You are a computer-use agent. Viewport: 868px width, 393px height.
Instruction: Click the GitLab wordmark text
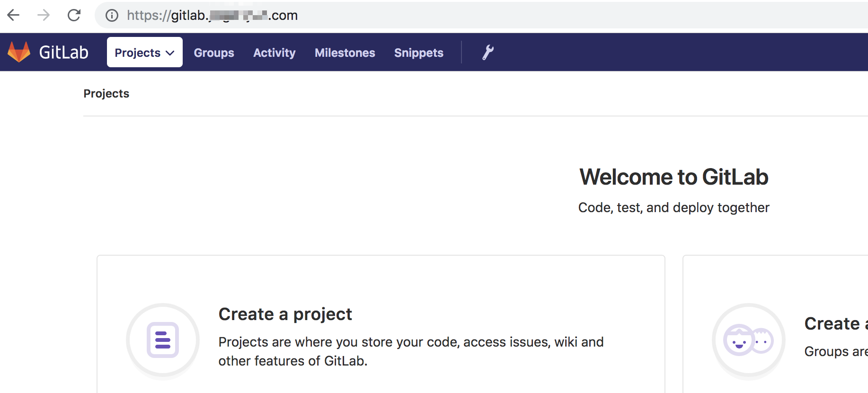click(64, 52)
